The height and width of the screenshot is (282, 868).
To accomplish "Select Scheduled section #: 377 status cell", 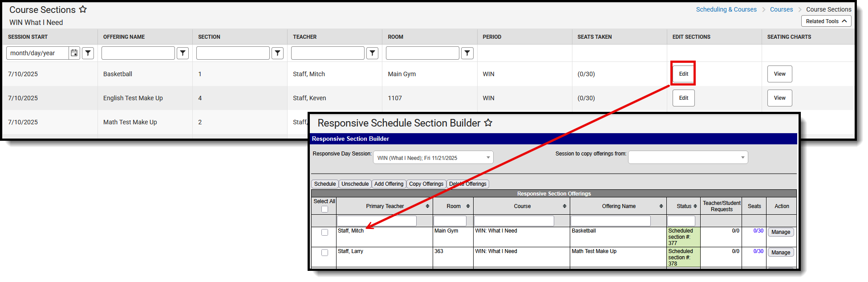I will click(x=683, y=237).
